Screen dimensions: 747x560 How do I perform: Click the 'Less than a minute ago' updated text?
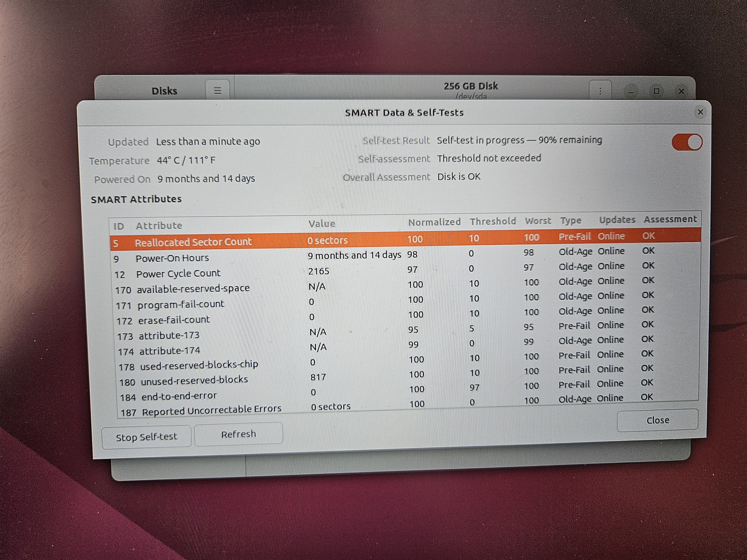tap(208, 141)
